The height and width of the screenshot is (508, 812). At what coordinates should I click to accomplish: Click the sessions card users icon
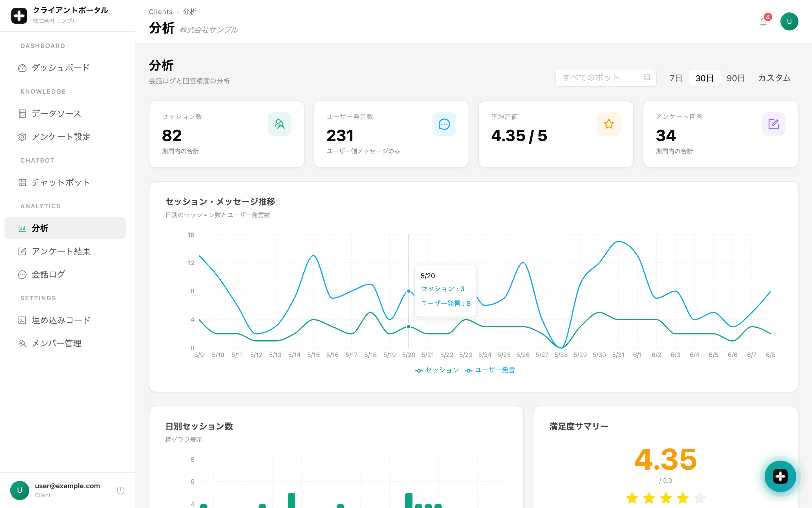point(279,124)
